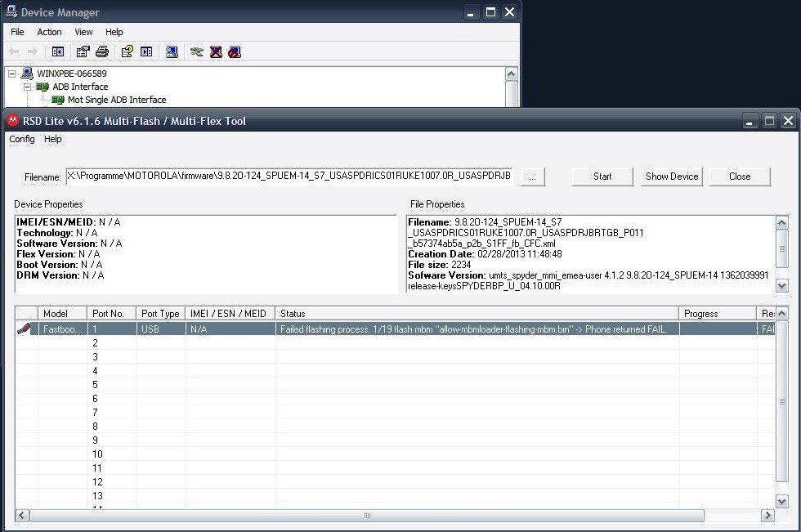The image size is (801, 532).
Task: Click port number 13 in the list
Action: [x=97, y=496]
